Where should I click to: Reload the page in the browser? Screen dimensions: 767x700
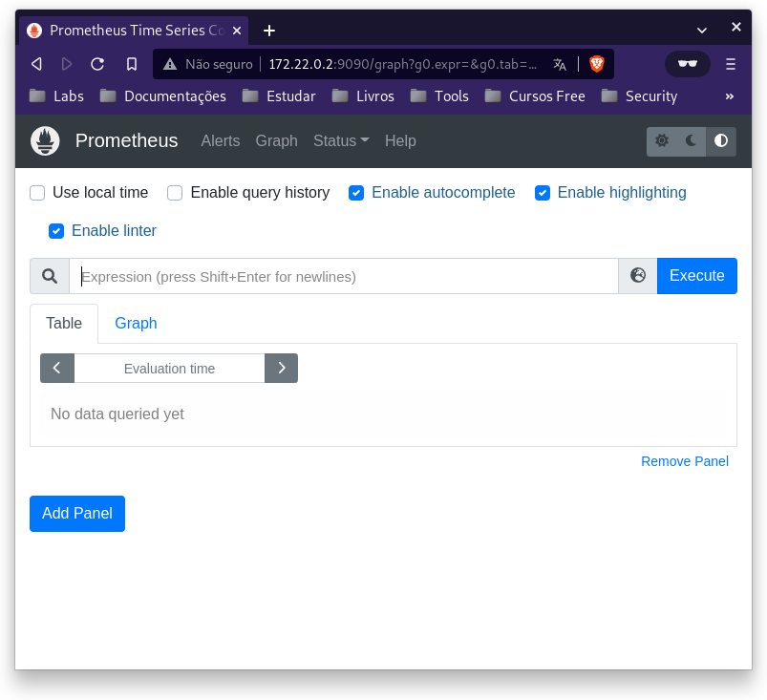coord(97,64)
